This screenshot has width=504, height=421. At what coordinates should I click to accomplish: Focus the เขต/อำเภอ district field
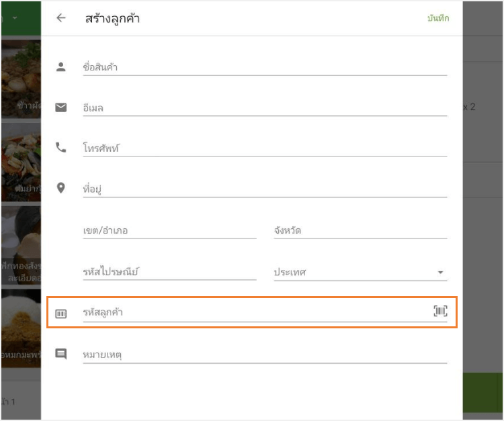(169, 231)
